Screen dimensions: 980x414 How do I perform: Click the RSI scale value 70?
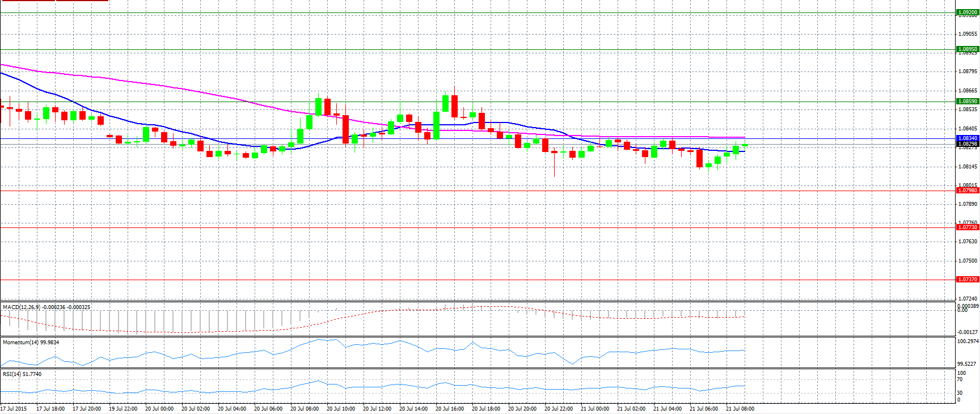[x=960, y=379]
